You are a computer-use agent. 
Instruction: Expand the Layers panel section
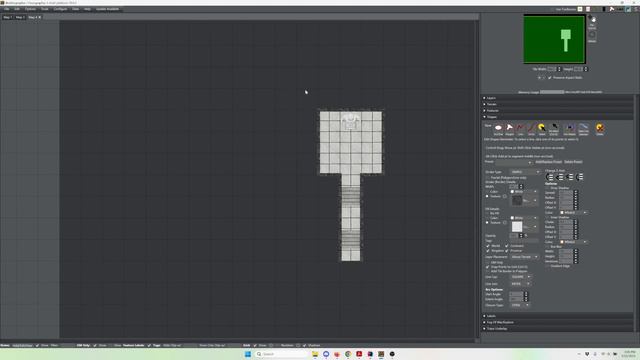[558, 98]
